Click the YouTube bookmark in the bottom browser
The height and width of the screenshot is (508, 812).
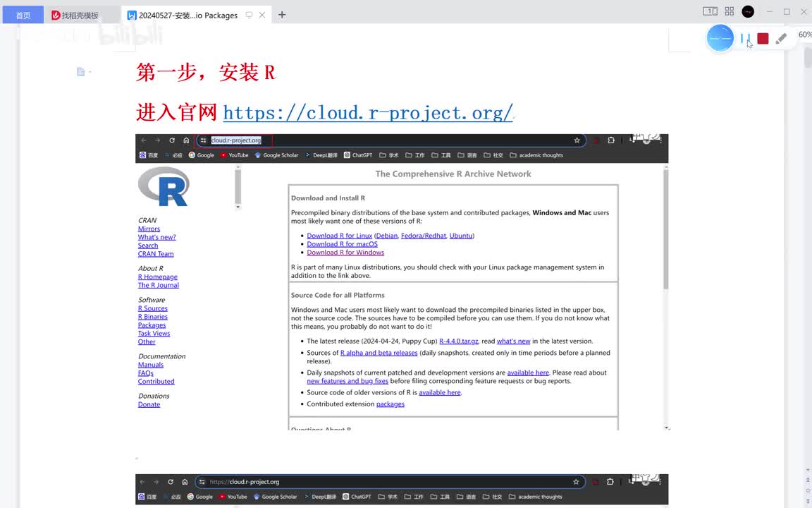[233, 497]
